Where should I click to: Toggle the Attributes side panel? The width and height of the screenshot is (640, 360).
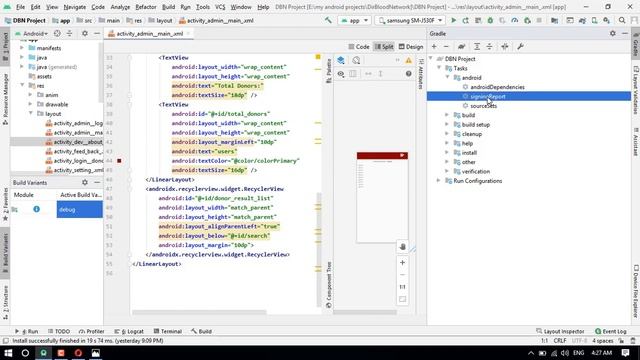coord(421,74)
